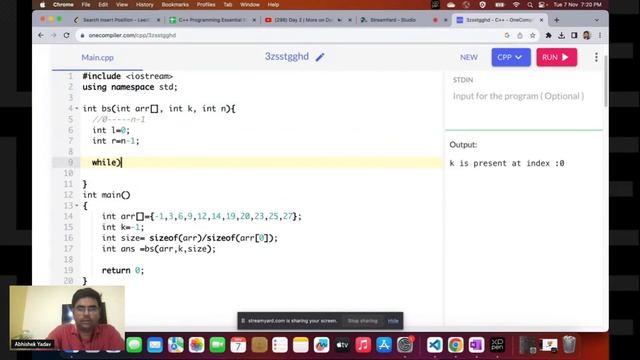
Task: Open App Store from the dock
Action: tap(384, 345)
